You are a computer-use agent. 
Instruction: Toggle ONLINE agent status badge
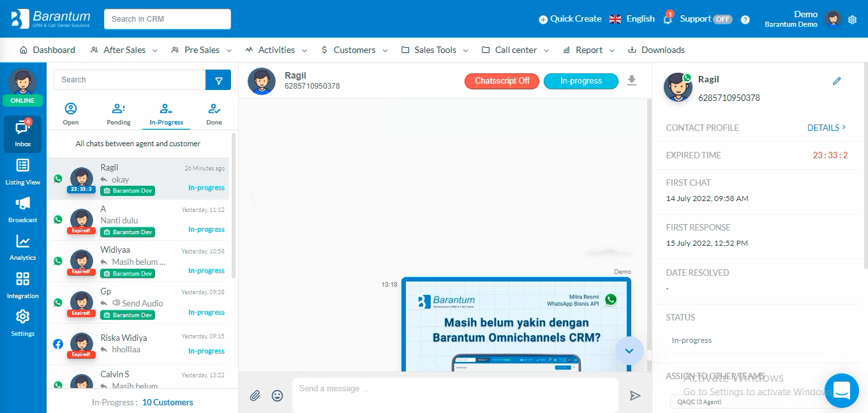click(x=22, y=100)
